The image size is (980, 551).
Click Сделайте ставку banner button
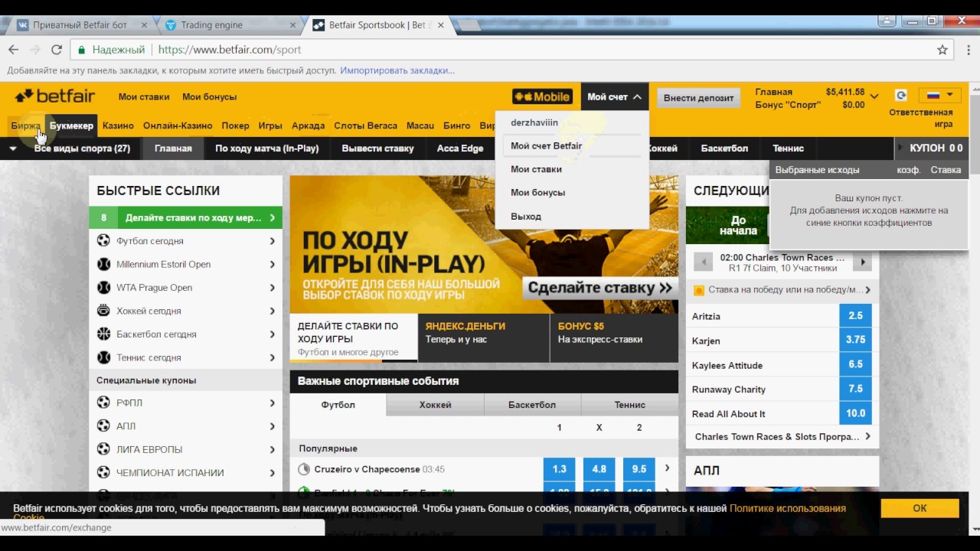click(600, 288)
